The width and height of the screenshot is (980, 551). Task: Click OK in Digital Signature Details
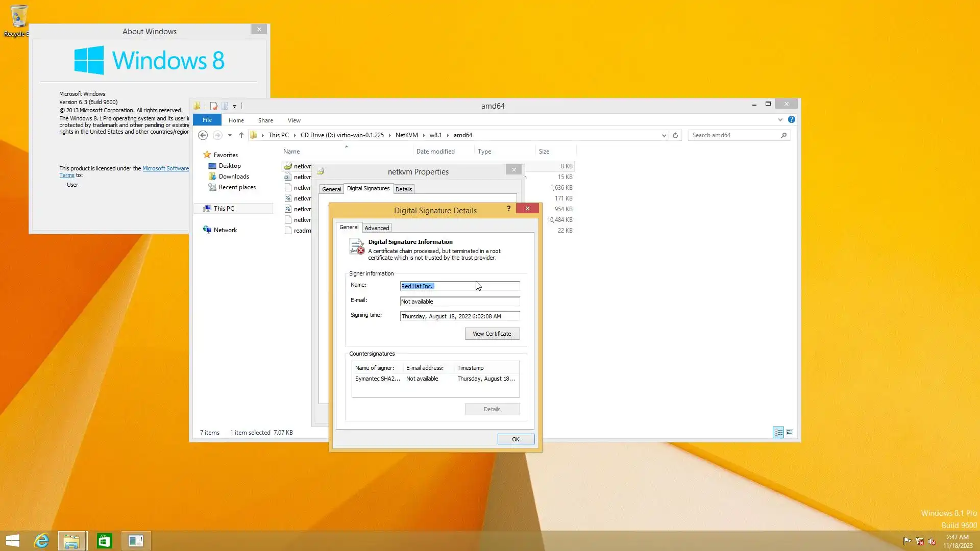[516, 439]
